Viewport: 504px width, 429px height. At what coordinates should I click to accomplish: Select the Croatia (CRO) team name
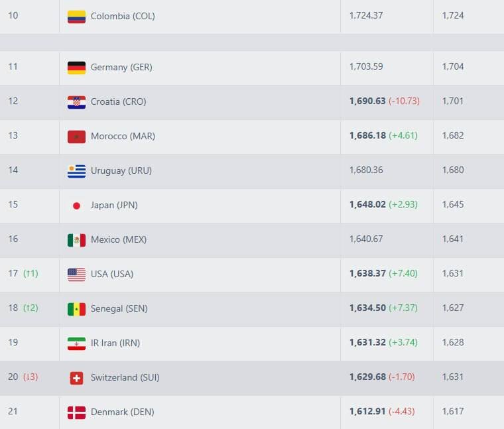click(118, 101)
